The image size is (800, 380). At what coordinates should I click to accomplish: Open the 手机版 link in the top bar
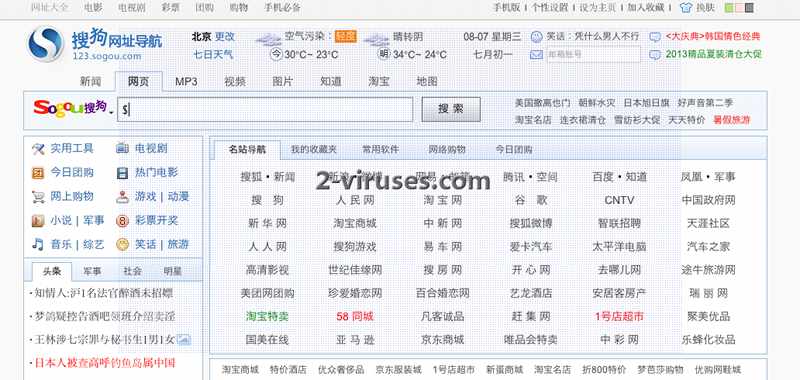tap(506, 8)
